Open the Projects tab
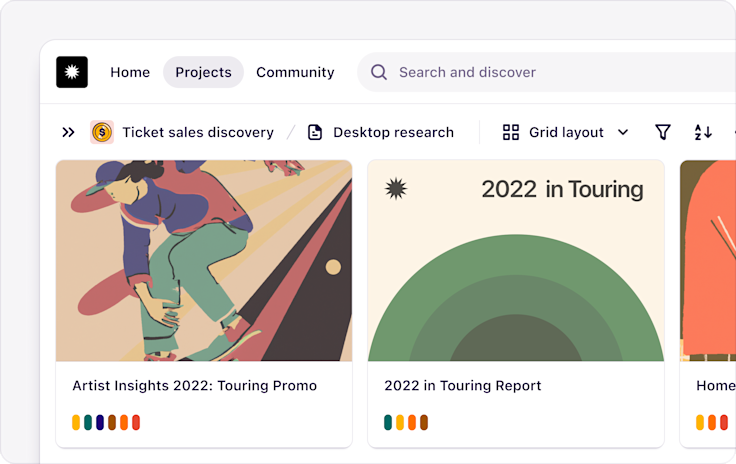736x464 pixels. [x=203, y=72]
